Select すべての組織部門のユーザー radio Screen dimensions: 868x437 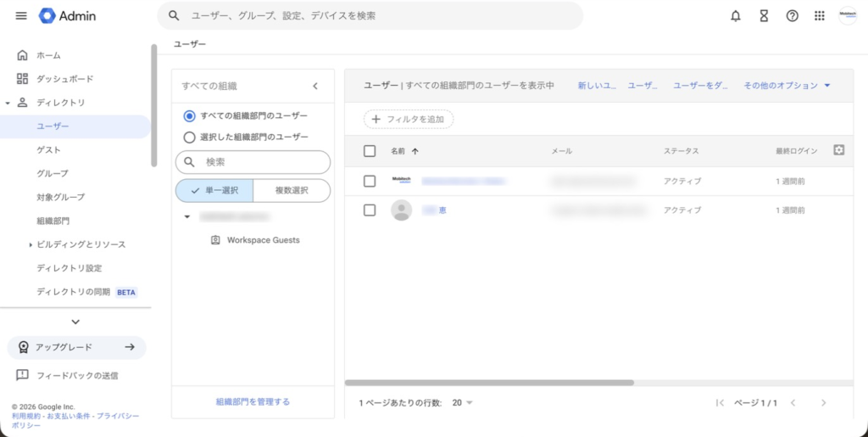(x=189, y=115)
